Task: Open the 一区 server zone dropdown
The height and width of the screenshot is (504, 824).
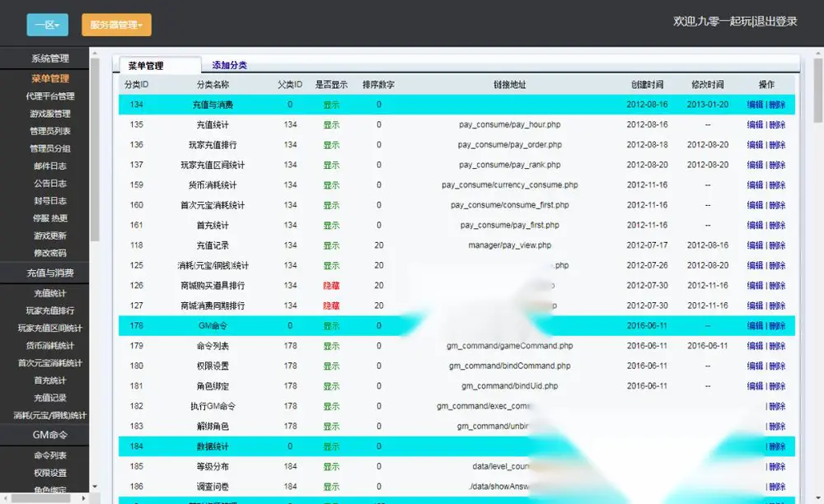Action: [x=47, y=25]
